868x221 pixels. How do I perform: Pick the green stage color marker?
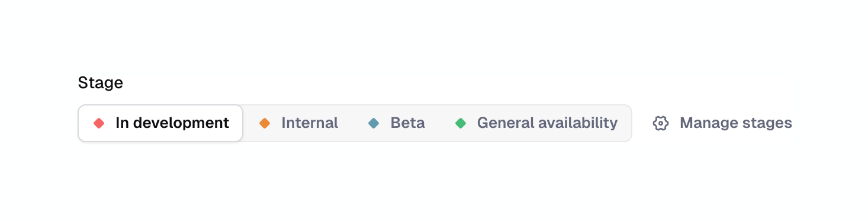pos(461,123)
